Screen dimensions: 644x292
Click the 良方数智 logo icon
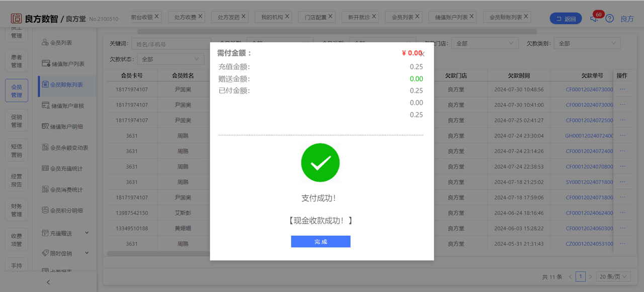tap(17, 19)
